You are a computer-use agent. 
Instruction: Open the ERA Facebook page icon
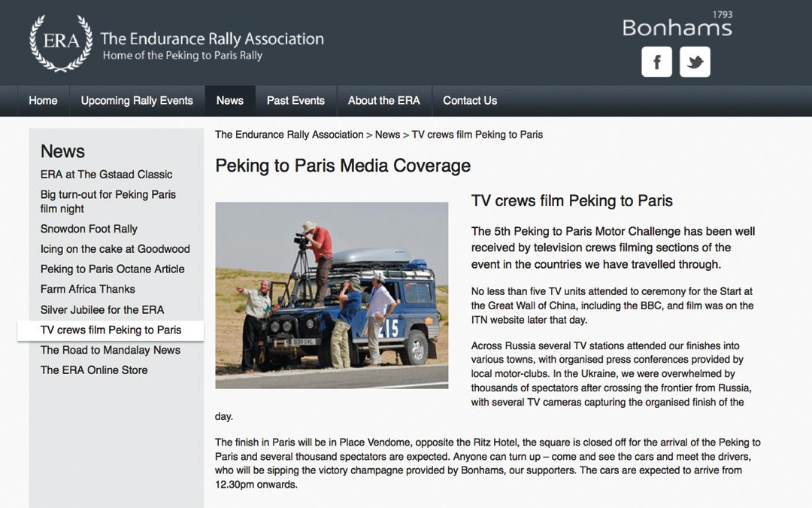pos(656,62)
